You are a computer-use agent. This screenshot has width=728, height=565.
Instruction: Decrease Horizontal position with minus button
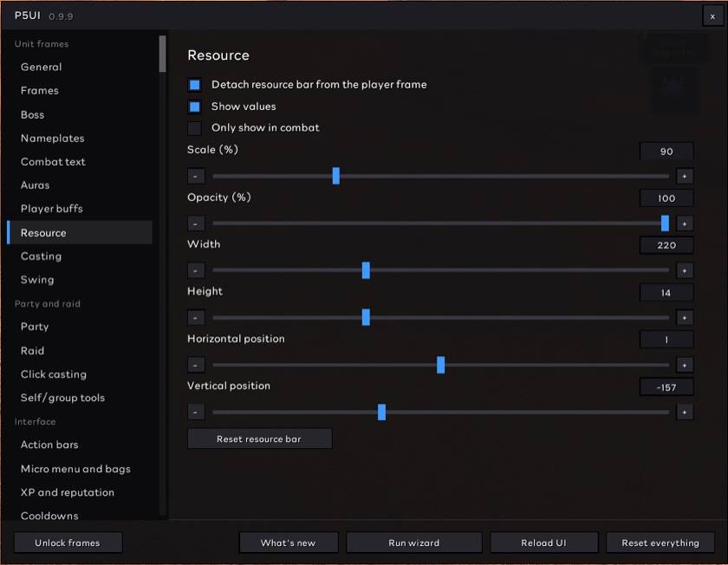click(196, 365)
